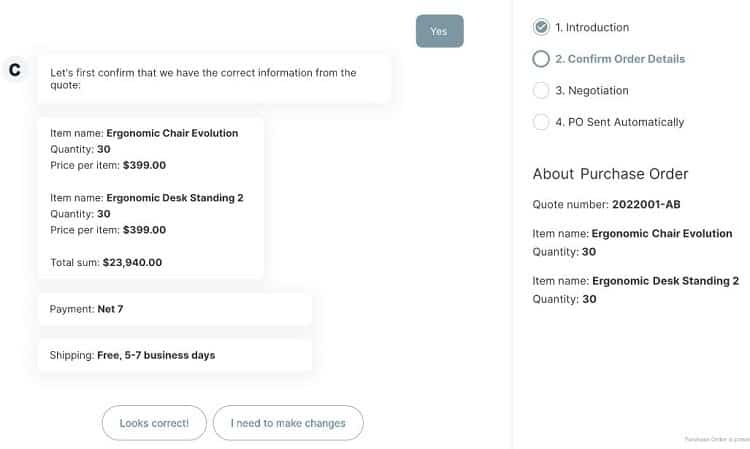Screen dimensions: 750x449
Task: Click the Shipping Free 5-7 business days card
Action: point(175,355)
